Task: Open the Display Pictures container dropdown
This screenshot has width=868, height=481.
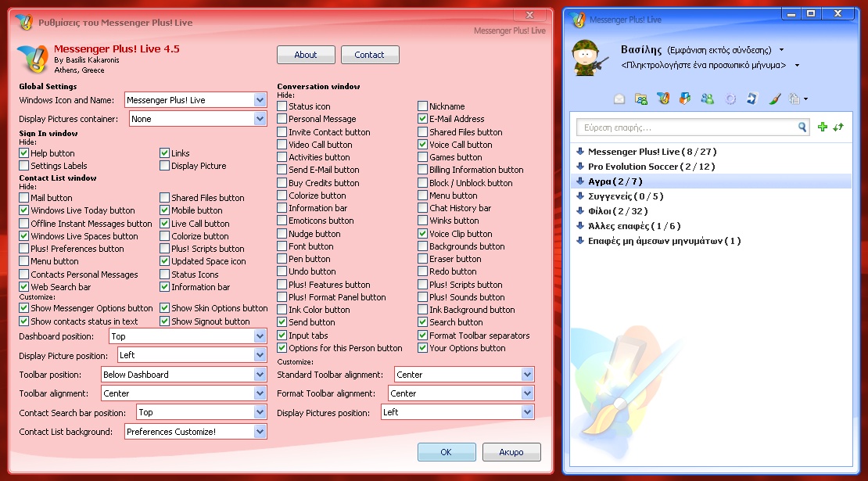Action: coord(198,119)
